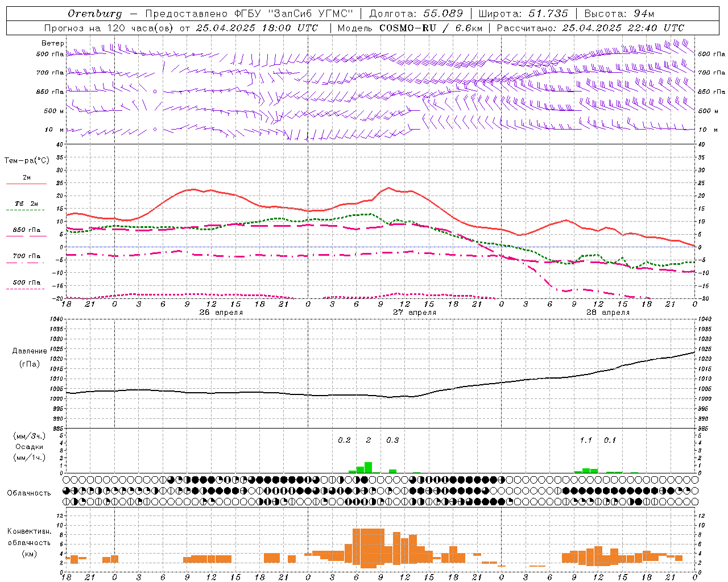Screen dimensions: 728x582
Task: Select the 'Долгота: 55.089' longitude value
Action: click(416, 14)
